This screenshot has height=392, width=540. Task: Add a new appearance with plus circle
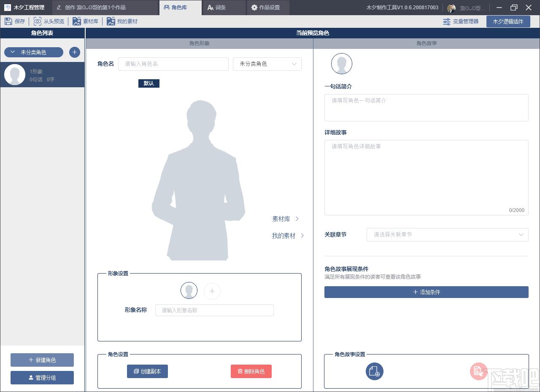coord(212,291)
